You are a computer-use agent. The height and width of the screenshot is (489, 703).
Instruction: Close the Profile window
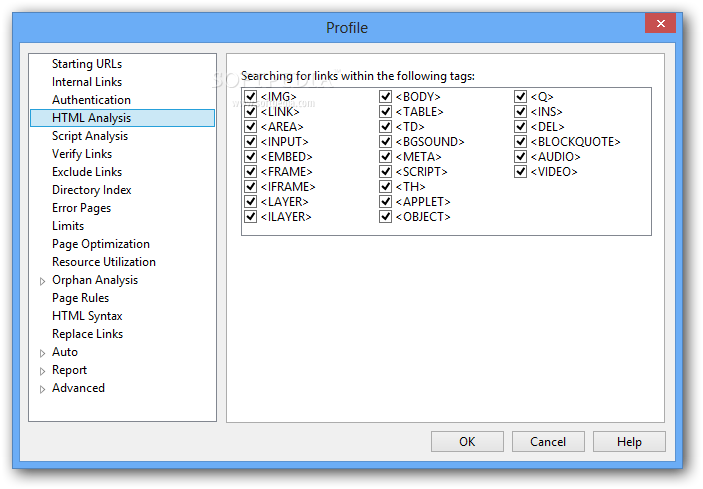pyautogui.click(x=660, y=23)
